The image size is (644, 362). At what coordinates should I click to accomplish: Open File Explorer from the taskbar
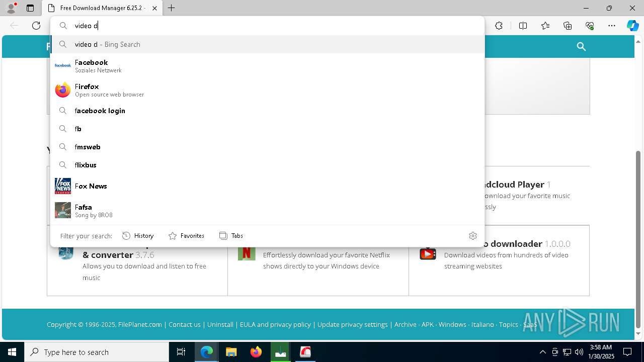click(231, 352)
